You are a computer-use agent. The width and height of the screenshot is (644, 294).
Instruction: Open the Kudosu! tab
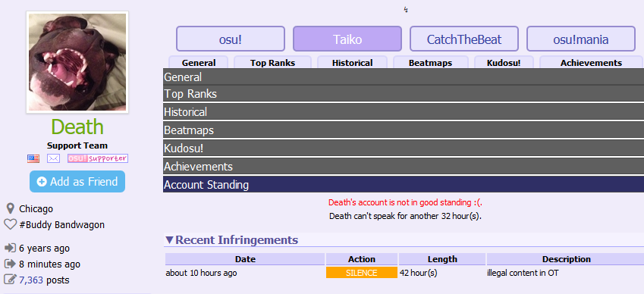(504, 62)
